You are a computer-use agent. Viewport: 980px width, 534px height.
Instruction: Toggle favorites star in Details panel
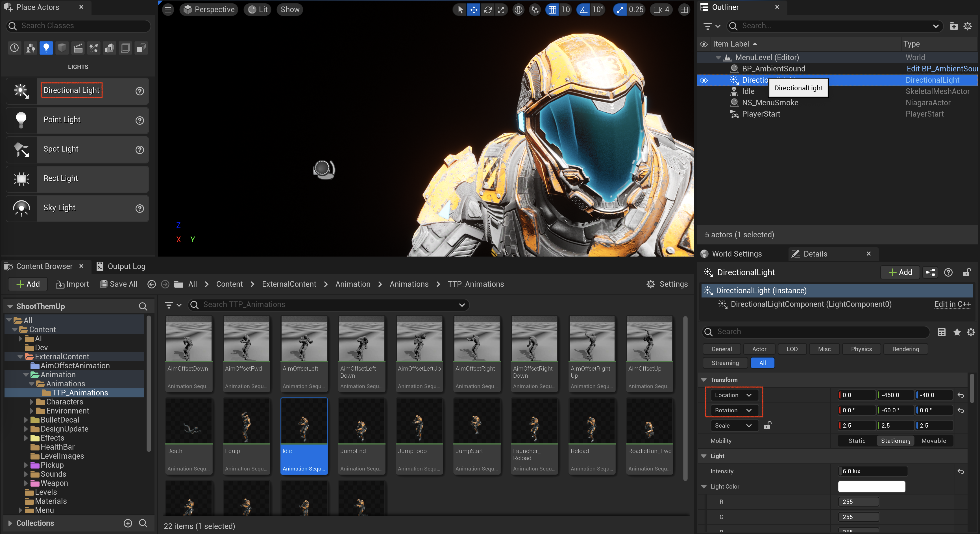pyautogui.click(x=957, y=332)
